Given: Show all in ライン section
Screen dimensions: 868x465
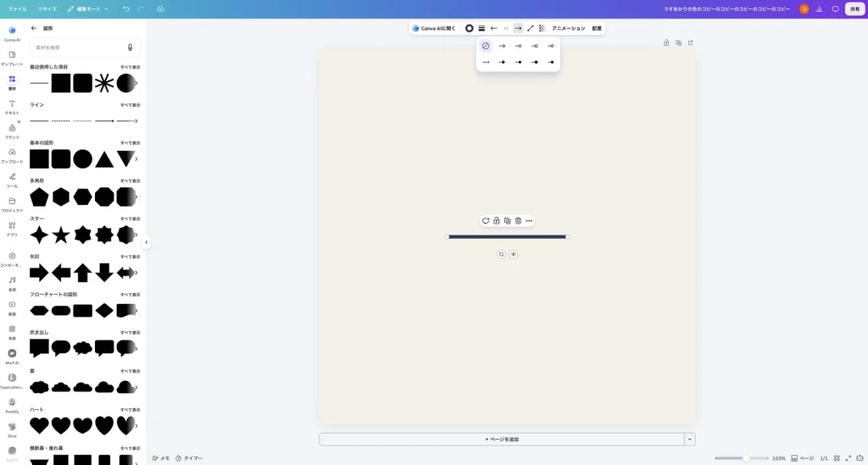Looking at the screenshot, I should click(130, 105).
